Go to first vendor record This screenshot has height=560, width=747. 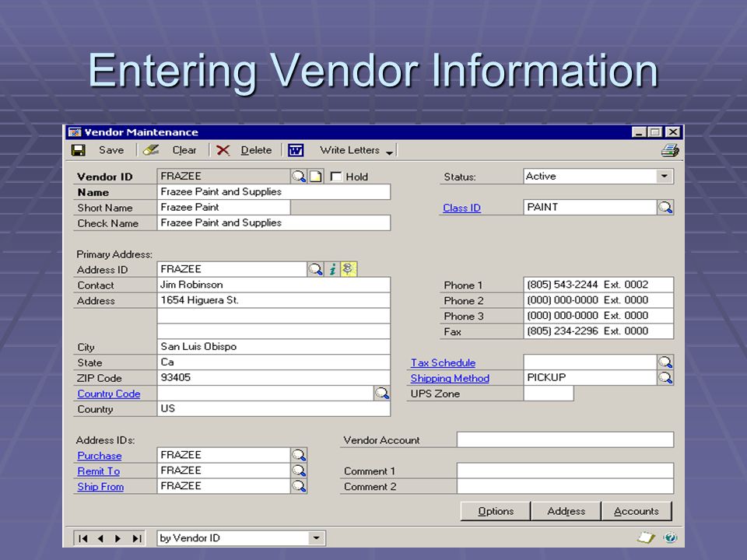pos(83,538)
